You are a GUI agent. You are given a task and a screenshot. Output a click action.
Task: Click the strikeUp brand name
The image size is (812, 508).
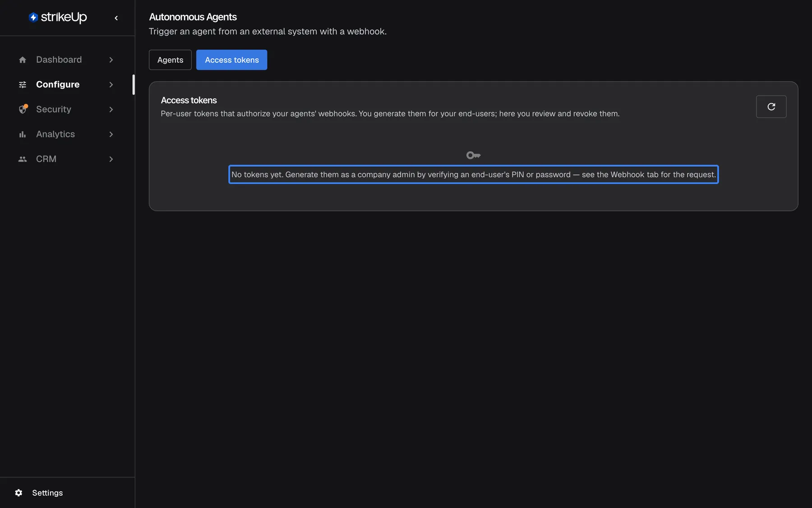[x=64, y=17]
